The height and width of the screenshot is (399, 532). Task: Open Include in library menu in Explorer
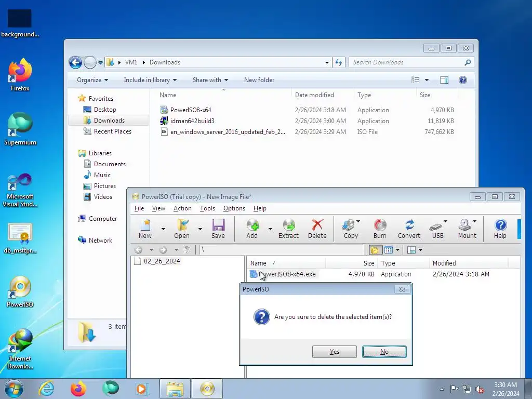(150, 80)
